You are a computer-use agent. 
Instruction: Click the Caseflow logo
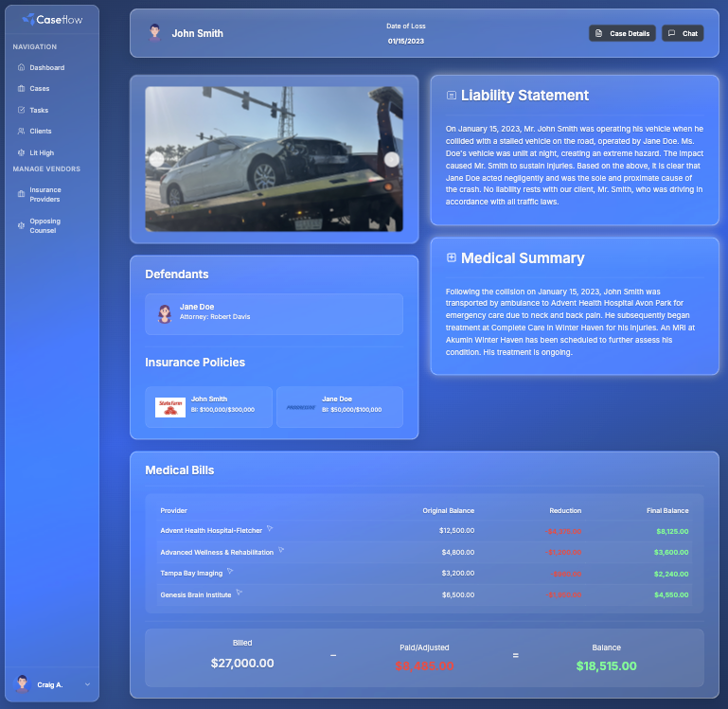click(52, 20)
